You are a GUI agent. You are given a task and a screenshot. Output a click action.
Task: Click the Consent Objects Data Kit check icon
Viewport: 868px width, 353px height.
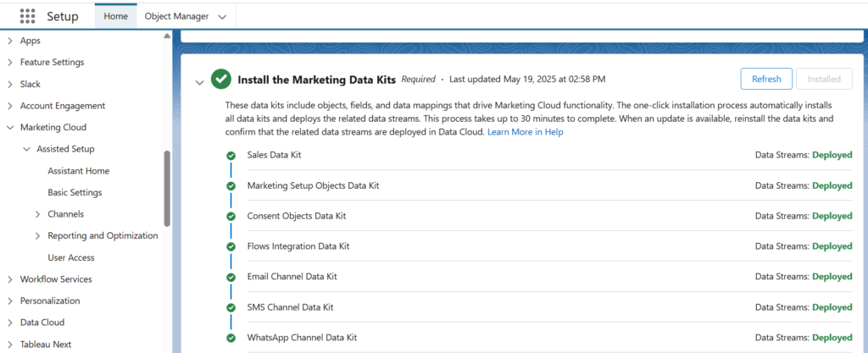[x=231, y=217]
